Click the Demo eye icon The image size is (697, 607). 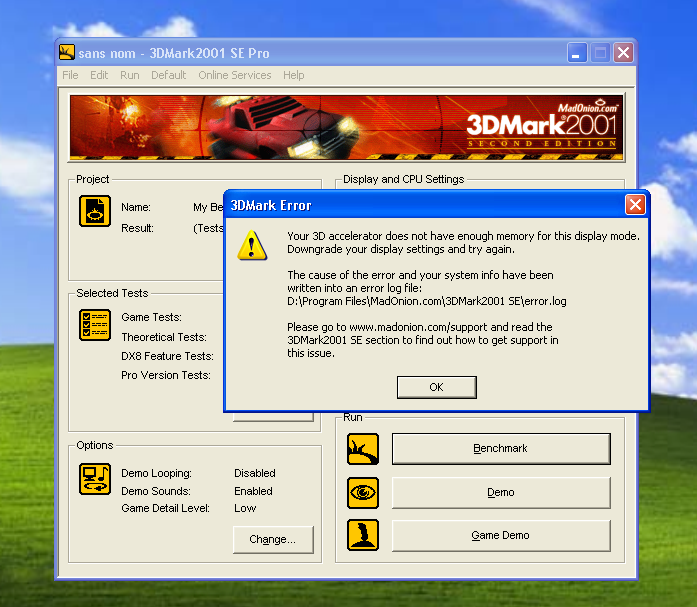363,493
